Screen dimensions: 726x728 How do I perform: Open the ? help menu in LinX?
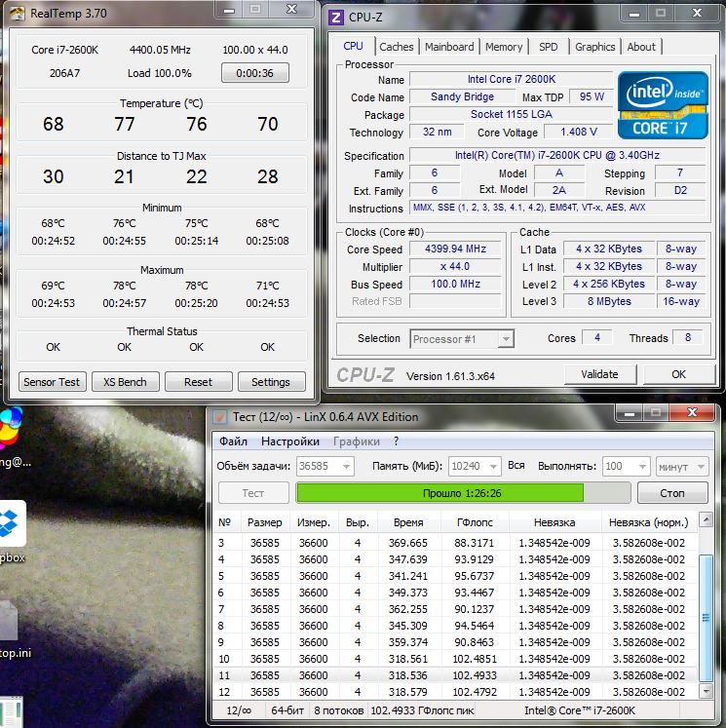(396, 441)
